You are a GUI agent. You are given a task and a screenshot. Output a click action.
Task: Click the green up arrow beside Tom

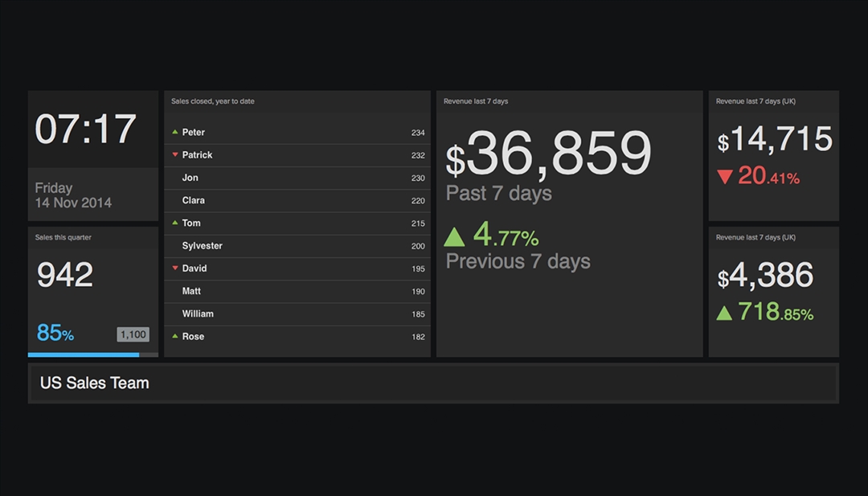click(x=174, y=223)
